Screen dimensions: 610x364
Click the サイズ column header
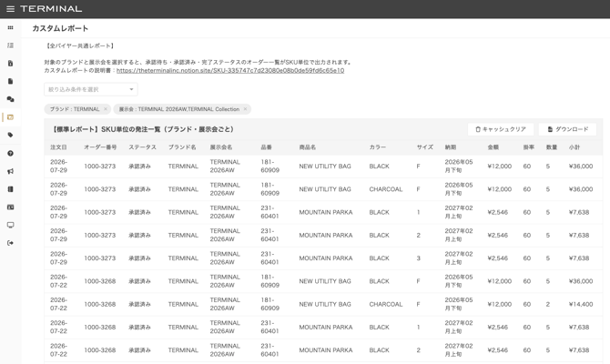tap(425, 147)
